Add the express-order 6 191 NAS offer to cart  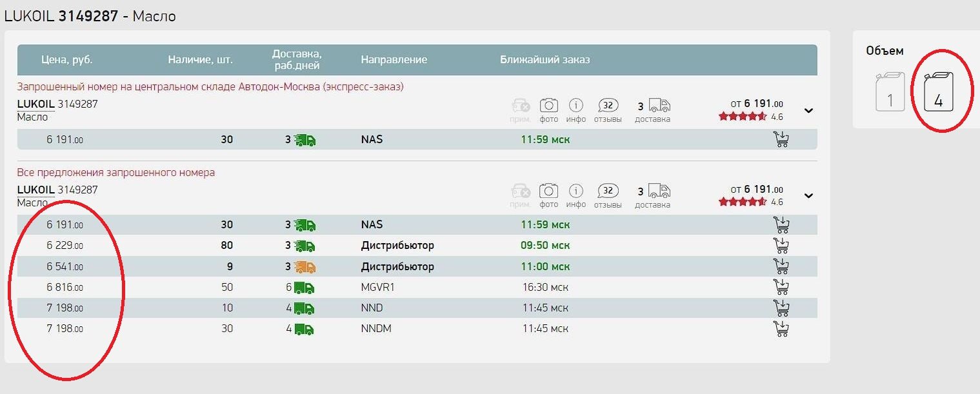781,139
